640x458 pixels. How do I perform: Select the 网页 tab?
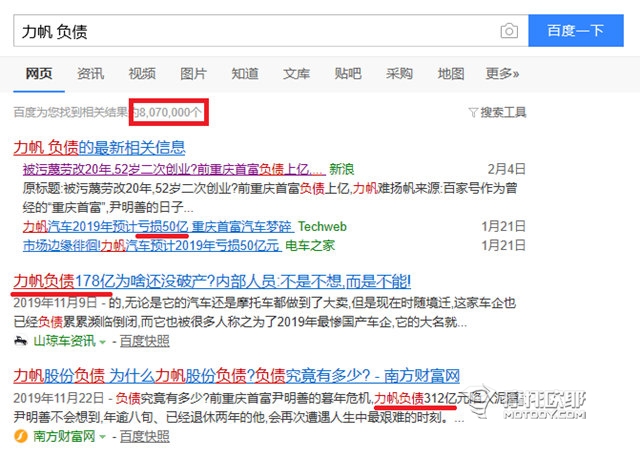click(39, 73)
